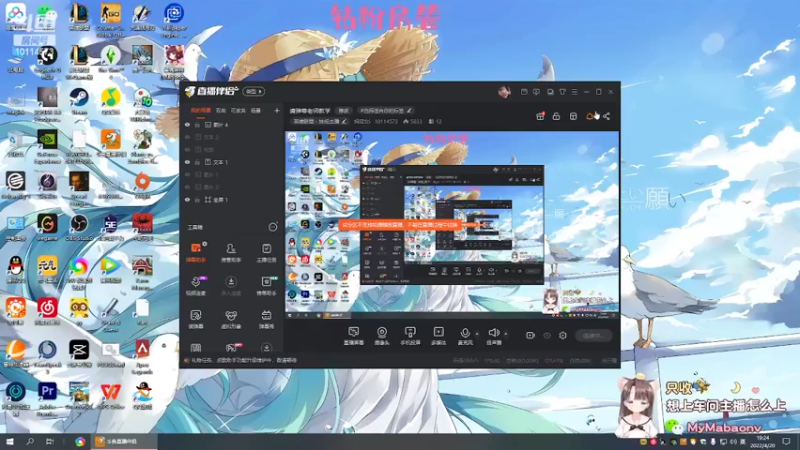The image size is (800, 450).
Task: Toggle lock on the 文本 1 layer
Action: coord(197,162)
